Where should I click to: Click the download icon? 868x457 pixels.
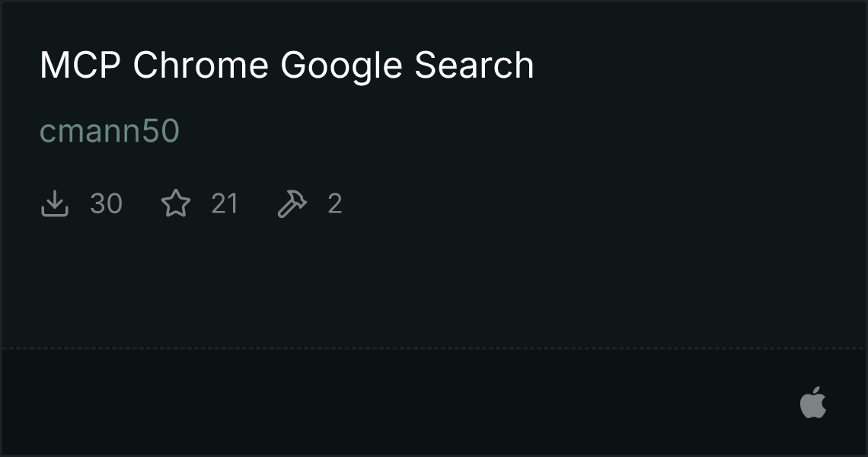coord(55,204)
